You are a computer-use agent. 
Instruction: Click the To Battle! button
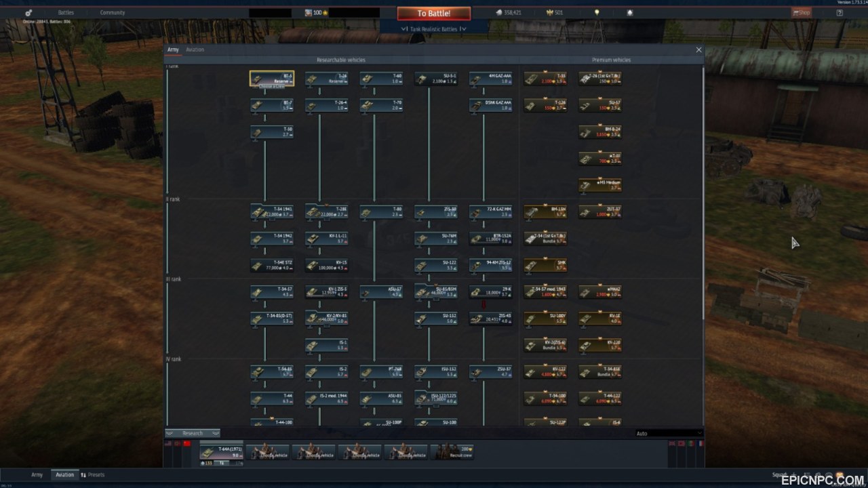(x=434, y=13)
